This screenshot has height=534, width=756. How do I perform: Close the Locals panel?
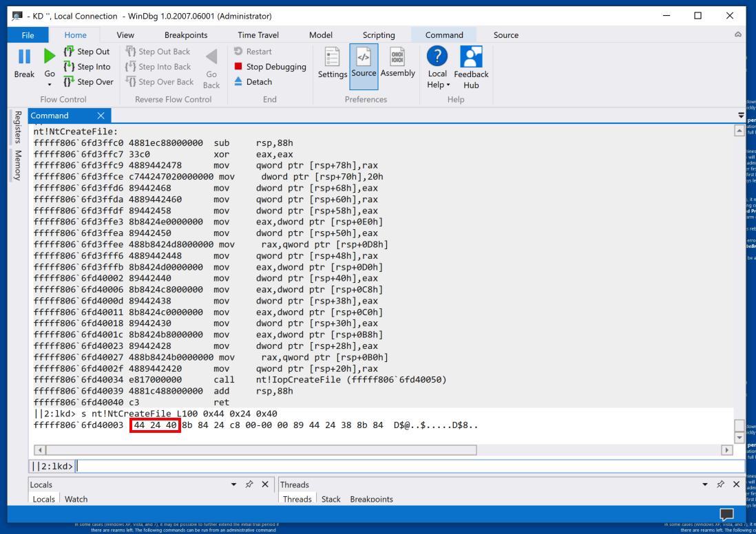[265, 484]
